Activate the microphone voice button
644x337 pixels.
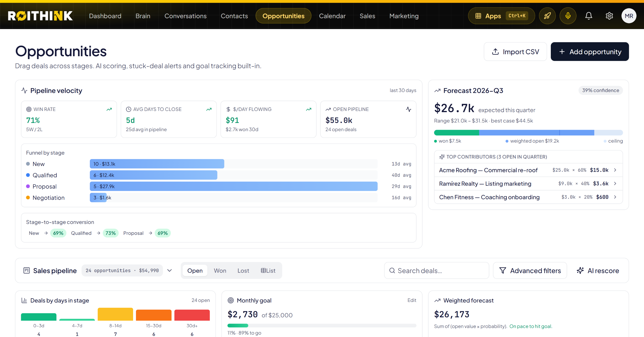tap(568, 16)
